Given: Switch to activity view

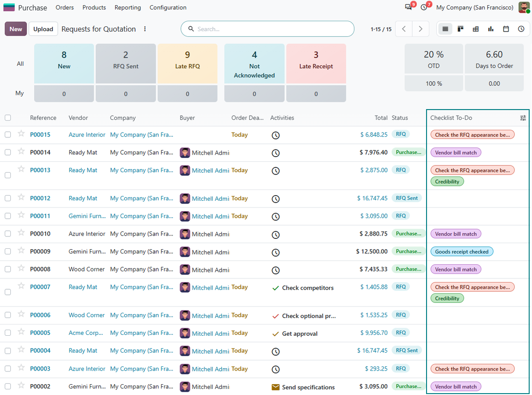Looking at the screenshot, I should coord(521,29).
